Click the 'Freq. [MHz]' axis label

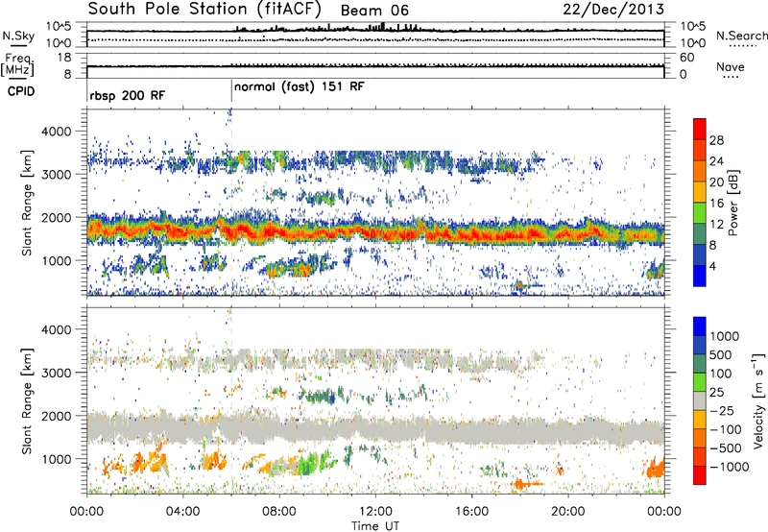[x=18, y=65]
